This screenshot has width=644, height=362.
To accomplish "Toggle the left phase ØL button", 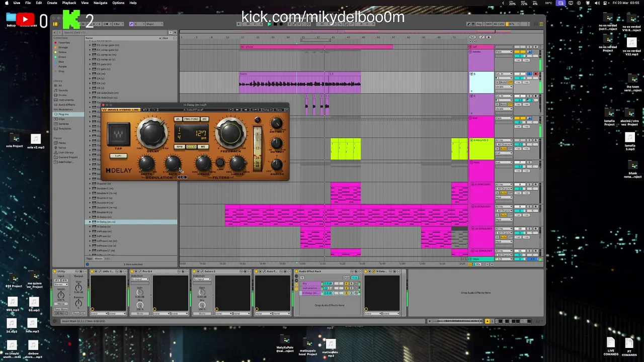I will (178, 119).
